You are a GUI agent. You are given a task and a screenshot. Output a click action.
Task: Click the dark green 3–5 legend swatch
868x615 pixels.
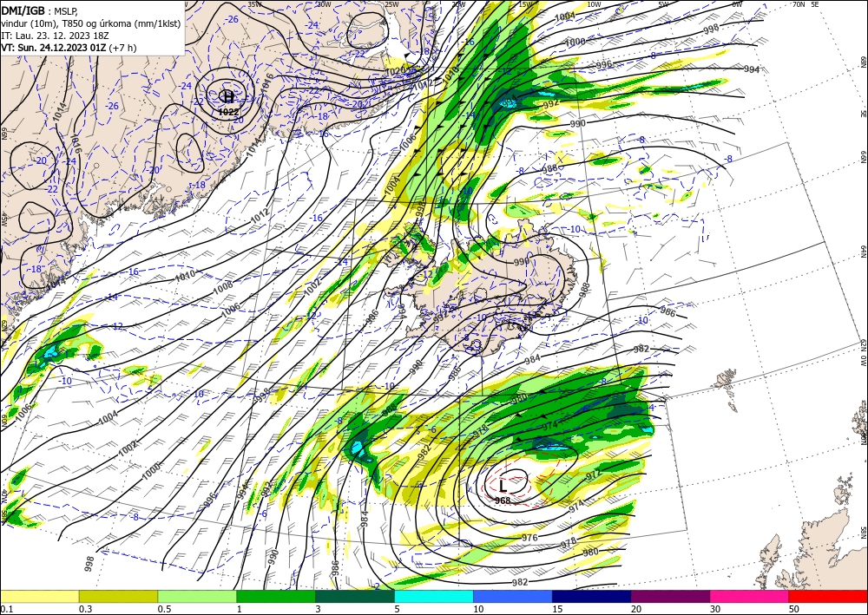click(x=355, y=596)
